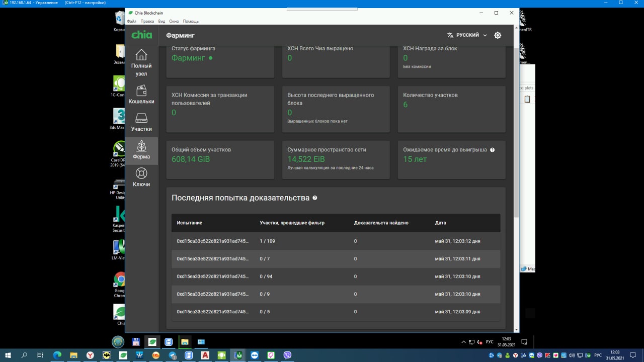This screenshot has height=362, width=644.
Task: Click the 15 лет expected time value
Action: (415, 159)
